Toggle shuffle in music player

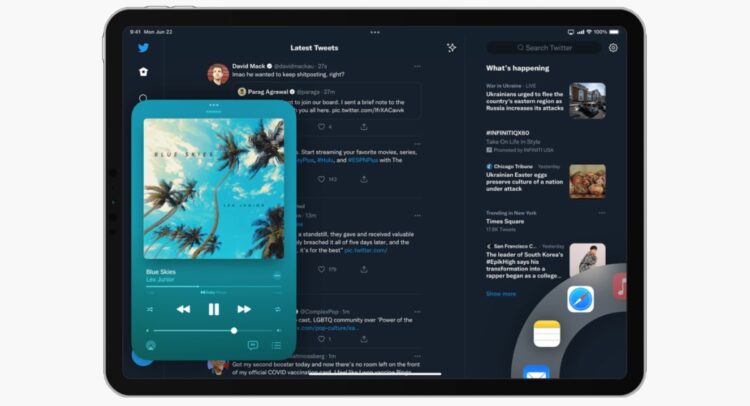click(150, 309)
